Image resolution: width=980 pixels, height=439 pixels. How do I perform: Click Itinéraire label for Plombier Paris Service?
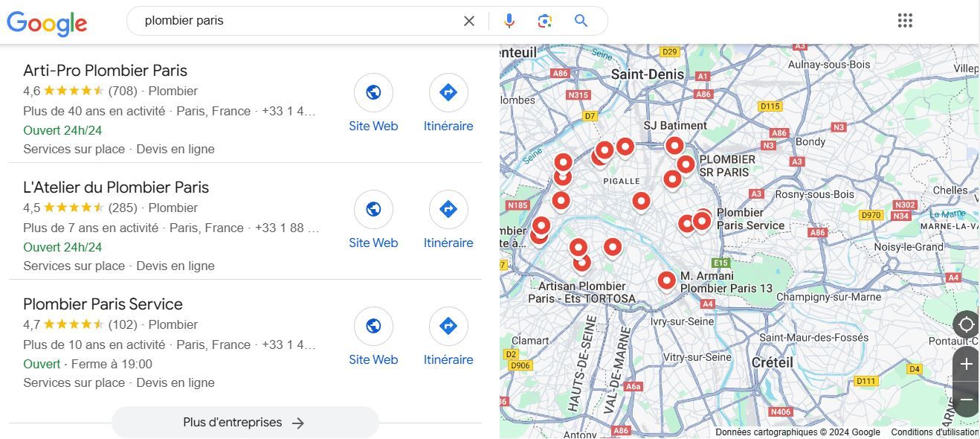448,359
